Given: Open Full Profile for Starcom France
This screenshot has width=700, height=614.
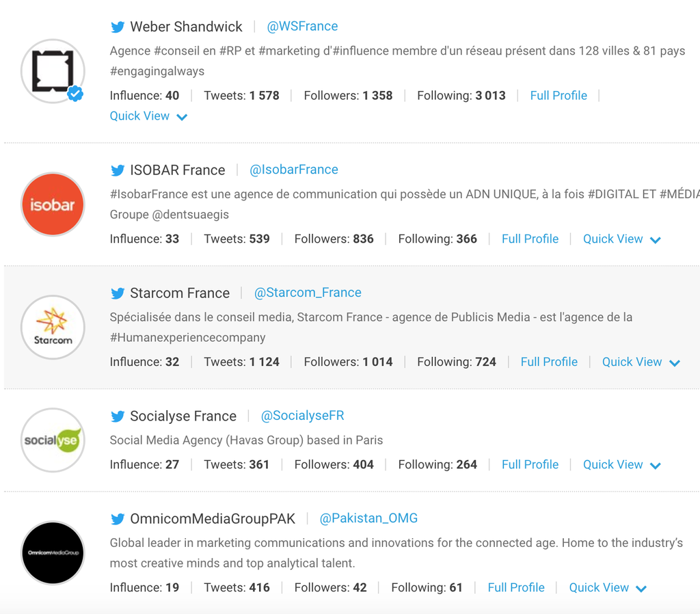Looking at the screenshot, I should [x=549, y=362].
